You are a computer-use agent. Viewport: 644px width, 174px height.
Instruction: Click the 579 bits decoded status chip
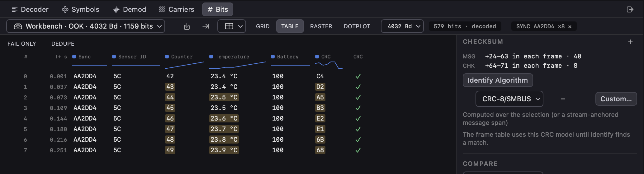[465, 26]
